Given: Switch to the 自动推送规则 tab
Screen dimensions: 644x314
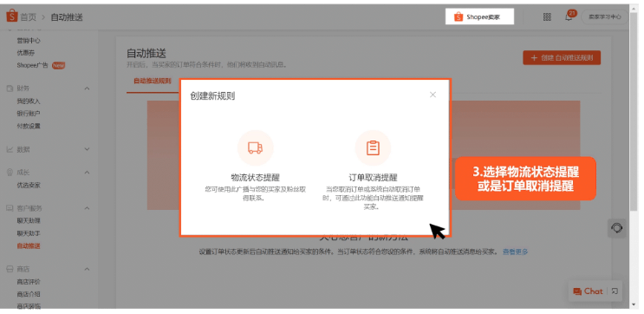Looking at the screenshot, I should (153, 81).
